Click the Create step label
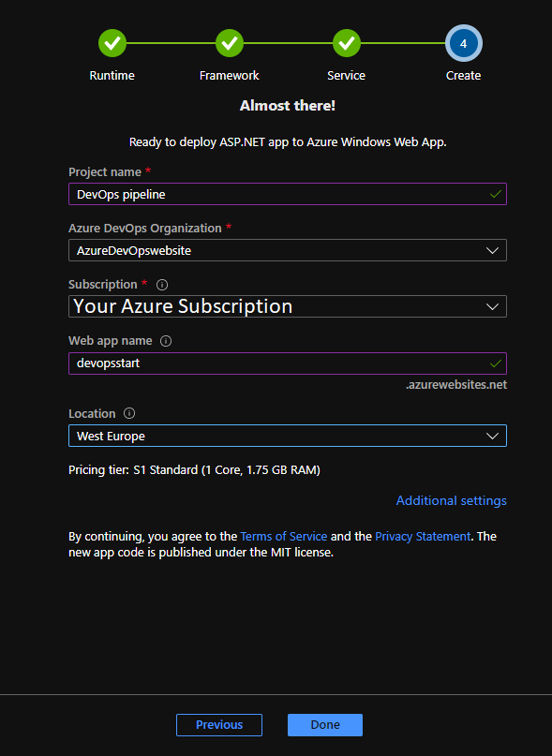 (x=463, y=76)
